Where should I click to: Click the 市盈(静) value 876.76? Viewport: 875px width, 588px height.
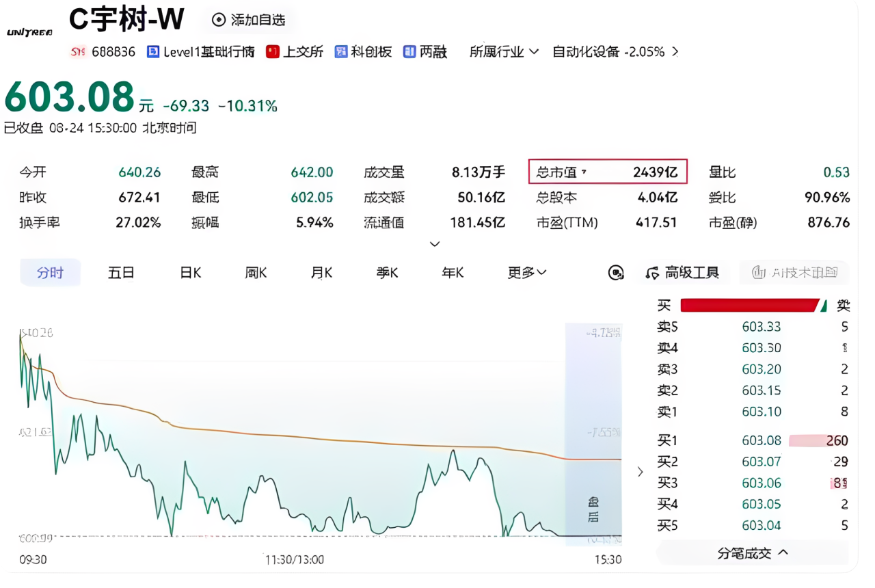(x=829, y=222)
